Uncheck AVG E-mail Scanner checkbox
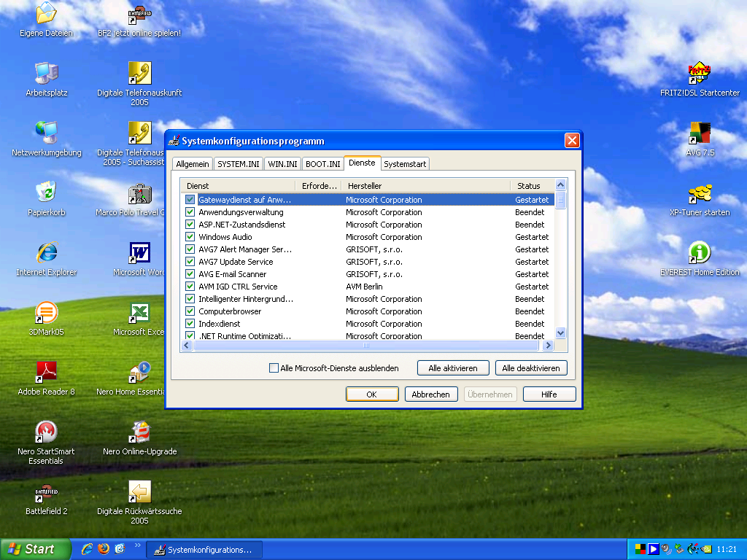The width and height of the screenshot is (747, 560). click(x=190, y=274)
